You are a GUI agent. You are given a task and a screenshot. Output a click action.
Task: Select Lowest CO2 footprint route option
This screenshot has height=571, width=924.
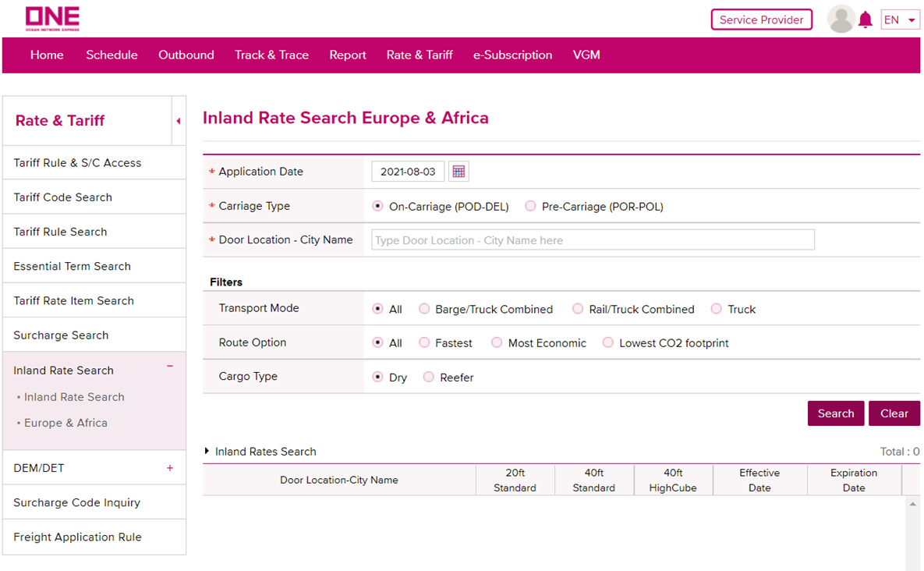coord(607,342)
